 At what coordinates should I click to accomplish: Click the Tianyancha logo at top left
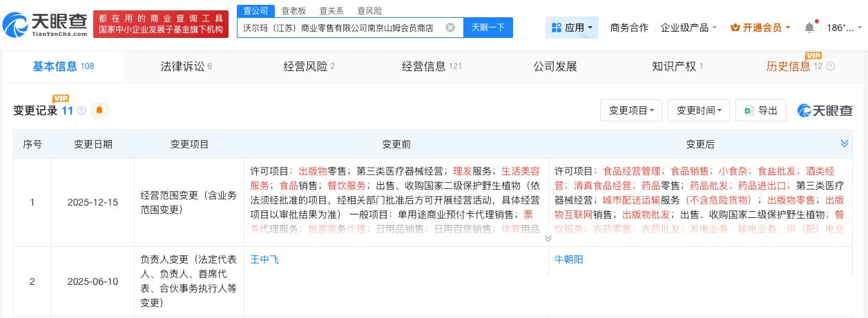(45, 26)
